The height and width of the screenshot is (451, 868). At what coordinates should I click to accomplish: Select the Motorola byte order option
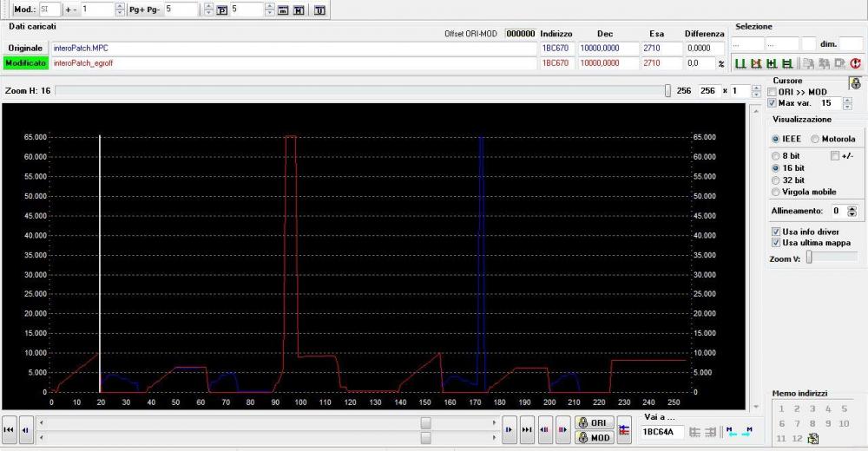tap(815, 139)
